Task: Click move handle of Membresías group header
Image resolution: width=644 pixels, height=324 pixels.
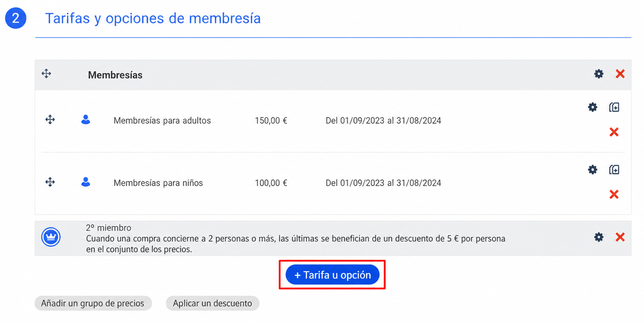Action: pyautogui.click(x=46, y=73)
